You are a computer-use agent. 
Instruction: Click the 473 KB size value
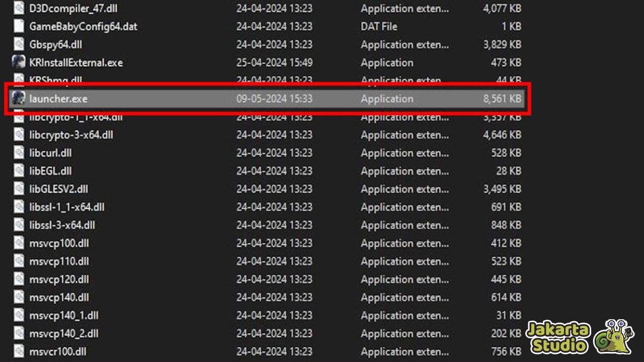point(506,63)
